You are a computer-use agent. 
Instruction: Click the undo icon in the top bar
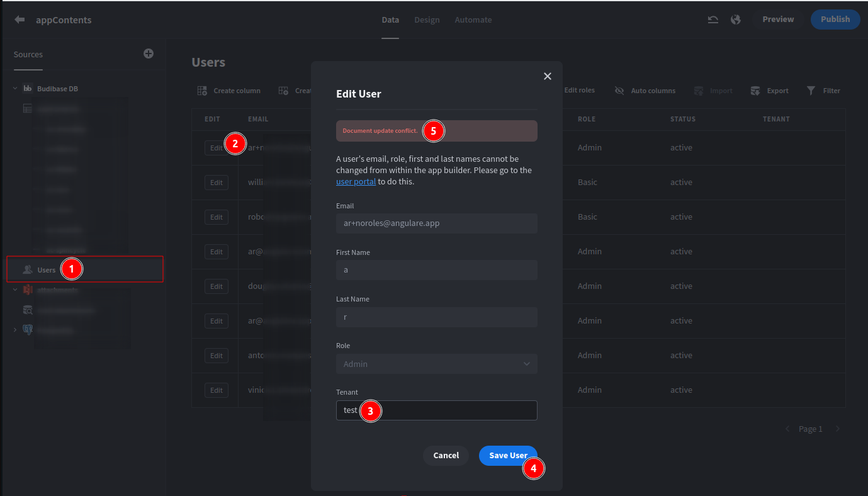click(713, 20)
